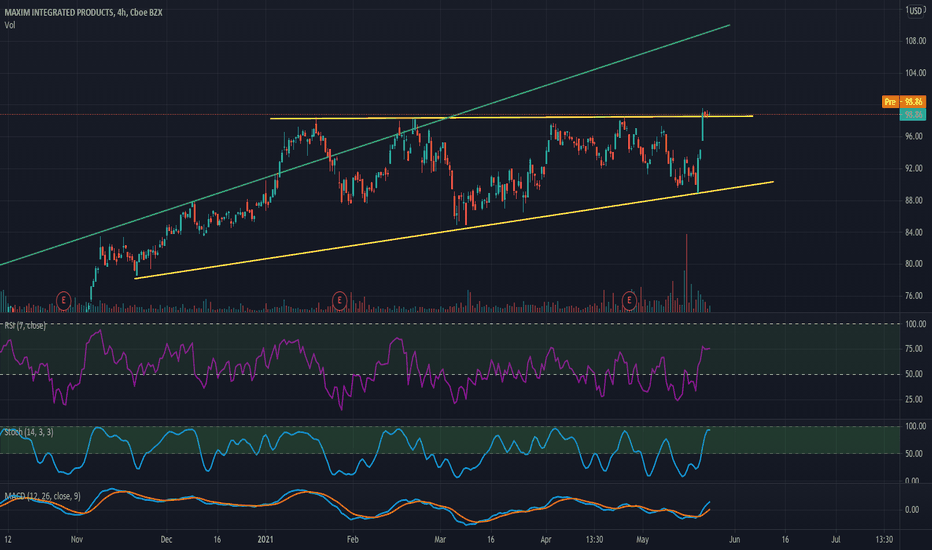This screenshot has width=932, height=550.
Task: Click the 80.00 price axis label
Action: click(x=915, y=263)
